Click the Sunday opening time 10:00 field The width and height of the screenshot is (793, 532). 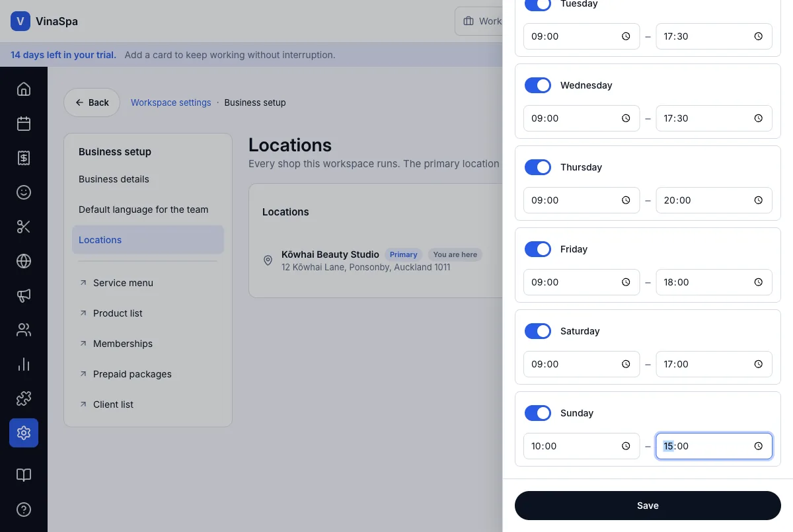pyautogui.click(x=582, y=446)
